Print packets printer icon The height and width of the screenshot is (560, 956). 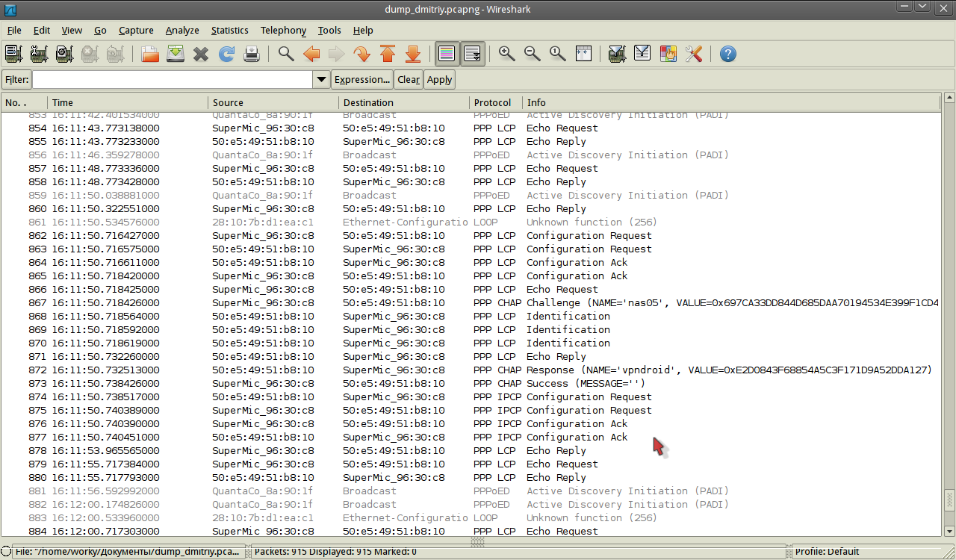pyautogui.click(x=252, y=54)
